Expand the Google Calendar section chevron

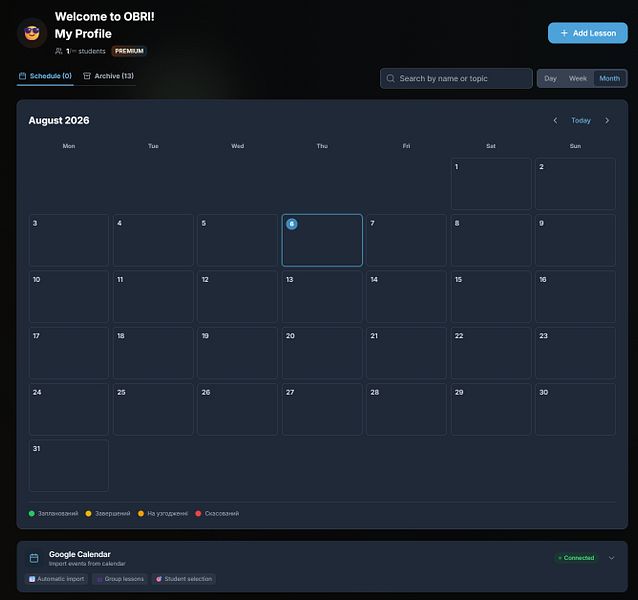611,558
